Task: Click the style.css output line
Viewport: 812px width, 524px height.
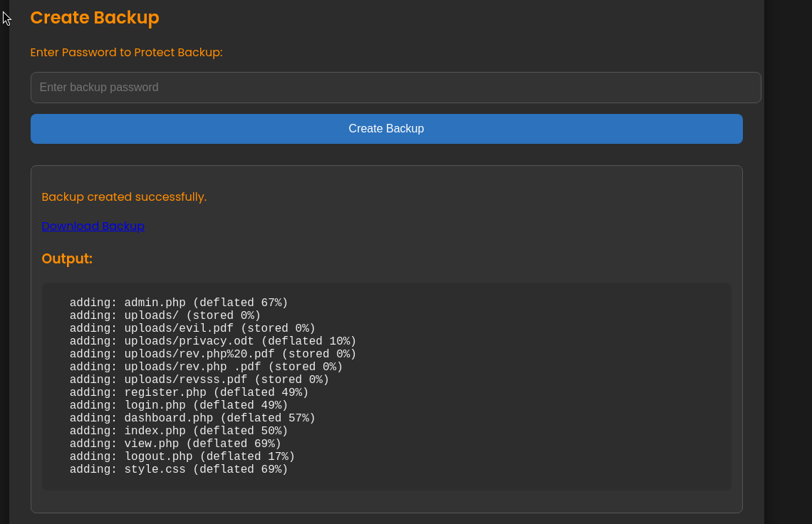Action: 178,470
